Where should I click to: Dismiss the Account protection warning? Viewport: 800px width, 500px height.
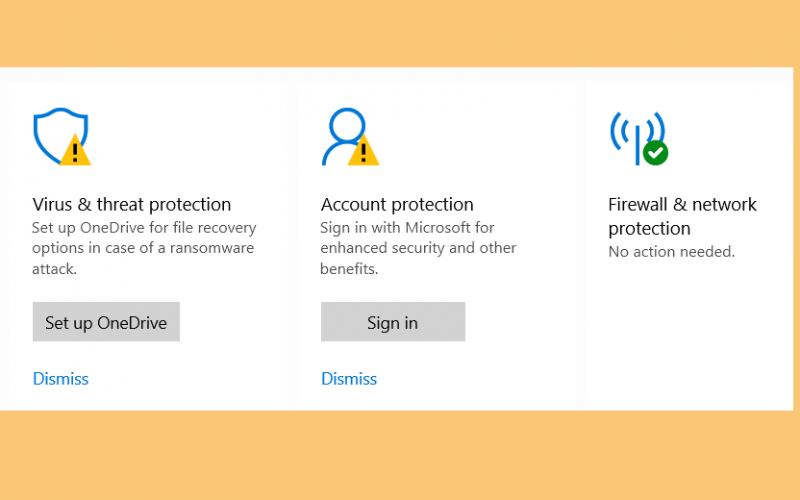349,379
